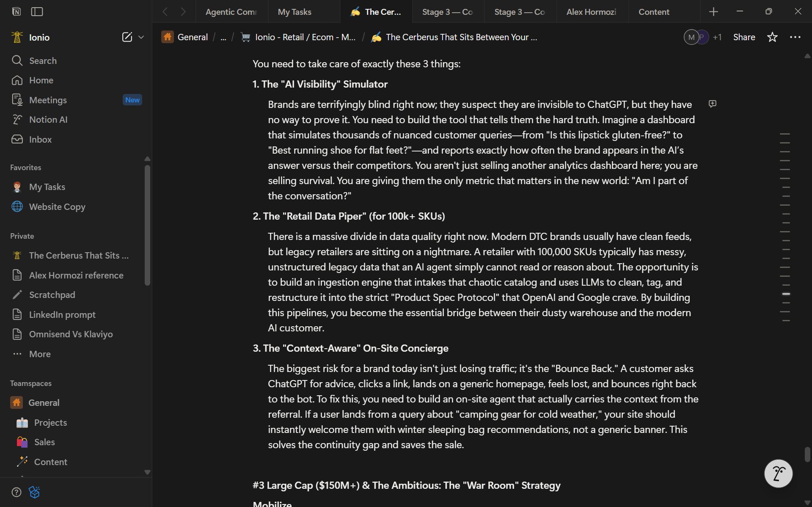Screen dimensions: 812x507
Task: Click heading 'Context-Aware On-Site Concierge'
Action: pyautogui.click(x=350, y=348)
